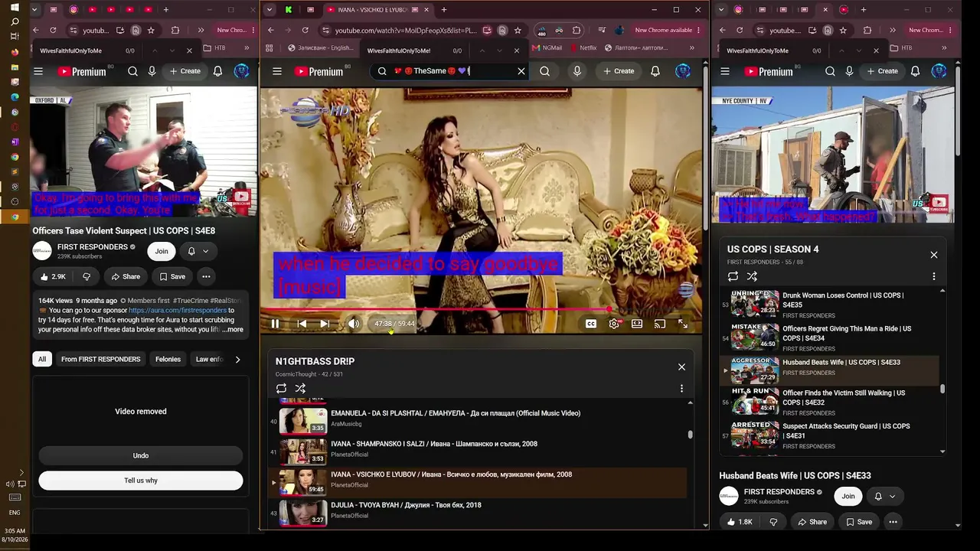Screen dimensions: 980x551
Task: Close the N1GHTBASS DR!P playlist panel
Action: point(681,367)
